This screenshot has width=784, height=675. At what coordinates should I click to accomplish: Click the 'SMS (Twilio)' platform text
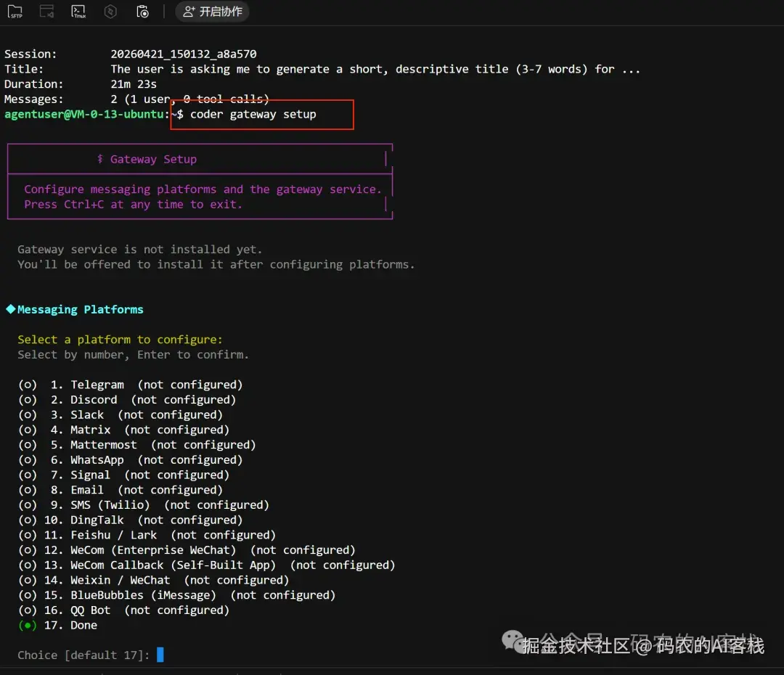110,505
